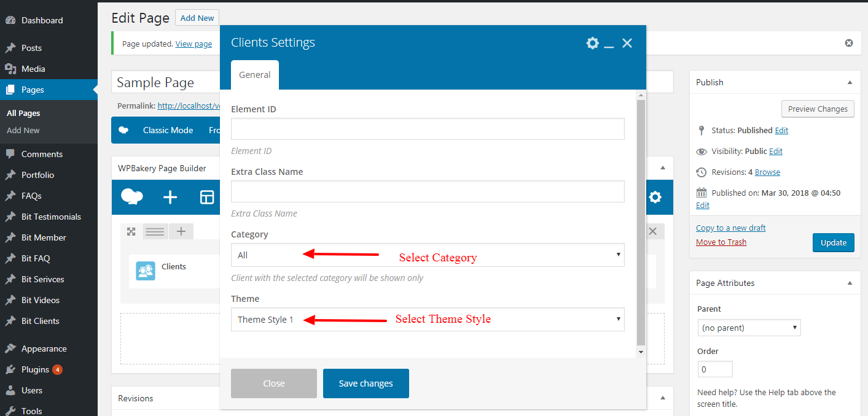Toggle the row fullscreen expand icon

tap(131, 231)
